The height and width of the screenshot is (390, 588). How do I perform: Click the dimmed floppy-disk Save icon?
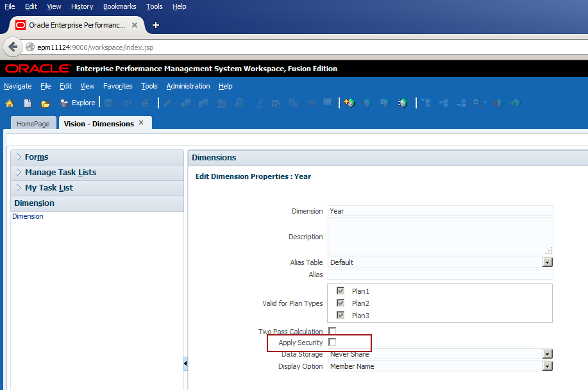pyautogui.click(x=109, y=103)
